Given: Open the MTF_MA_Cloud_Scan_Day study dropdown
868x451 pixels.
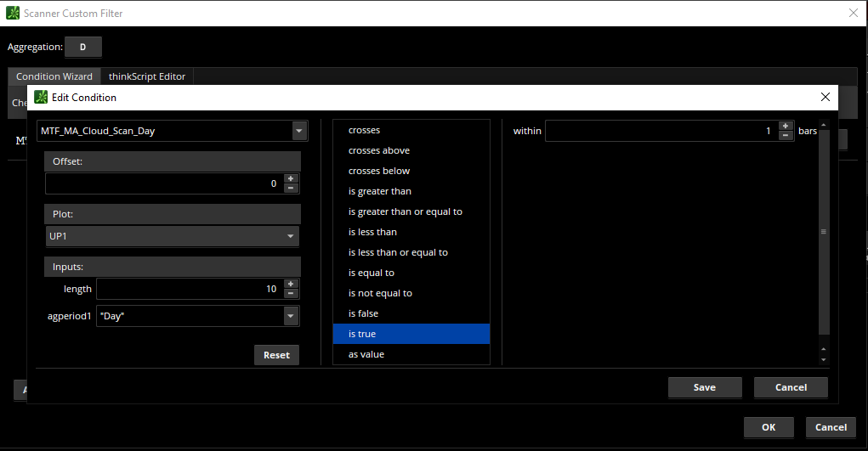Looking at the screenshot, I should point(298,131).
